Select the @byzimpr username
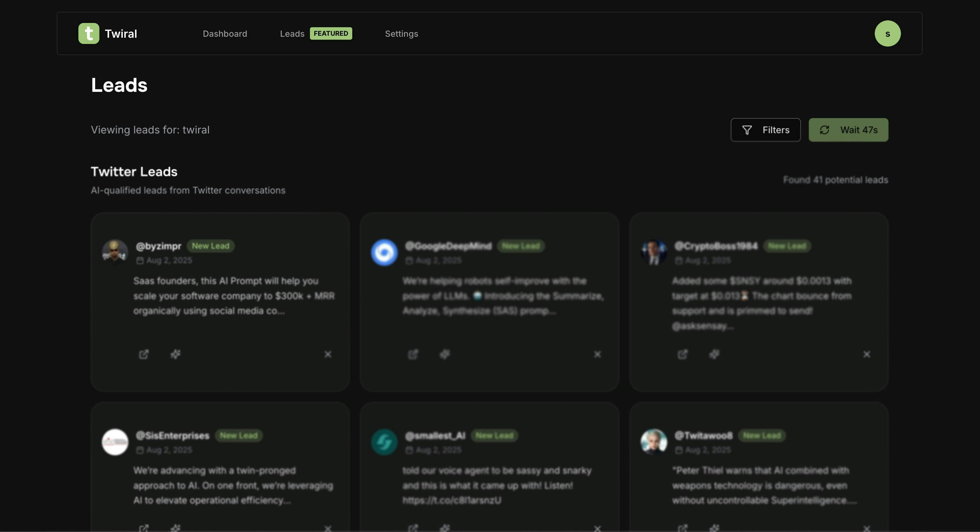Viewport: 980px width, 532px height. [159, 246]
